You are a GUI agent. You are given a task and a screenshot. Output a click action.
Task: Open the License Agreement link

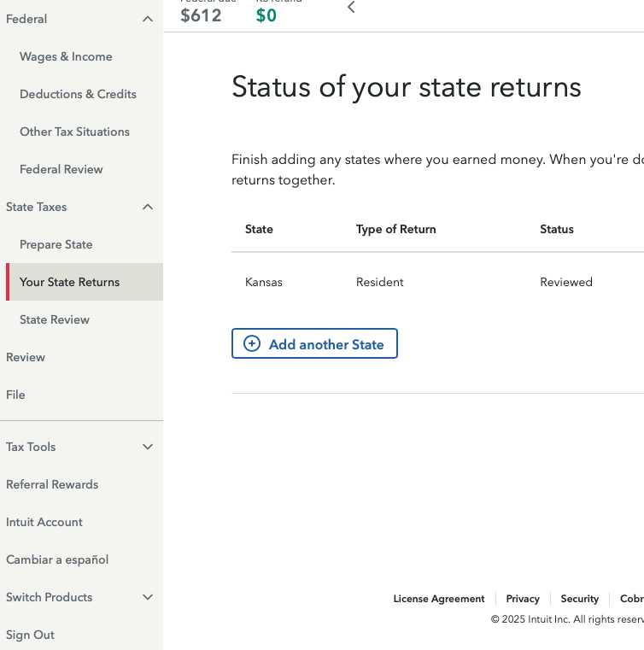point(439,599)
